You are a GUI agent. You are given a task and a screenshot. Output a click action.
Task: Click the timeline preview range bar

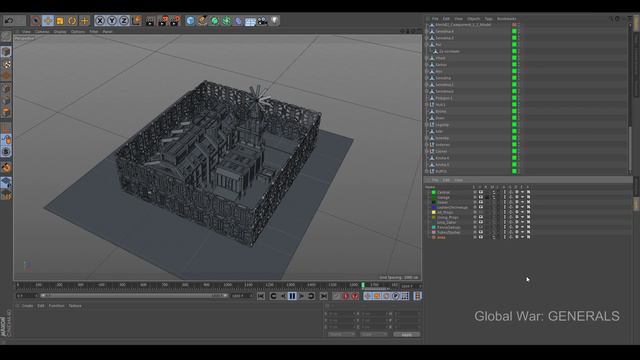tap(134, 296)
